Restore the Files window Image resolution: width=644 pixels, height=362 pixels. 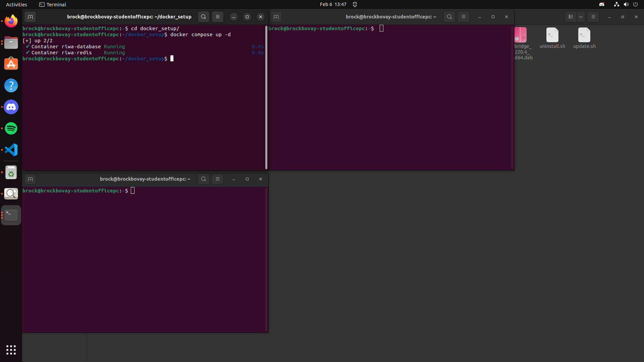click(x=623, y=17)
